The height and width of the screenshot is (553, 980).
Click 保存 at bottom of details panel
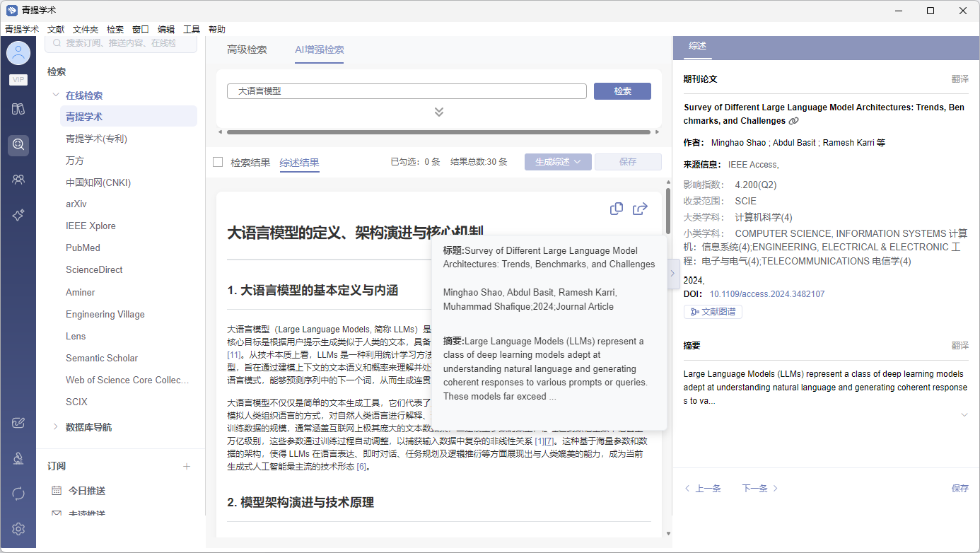(x=960, y=489)
